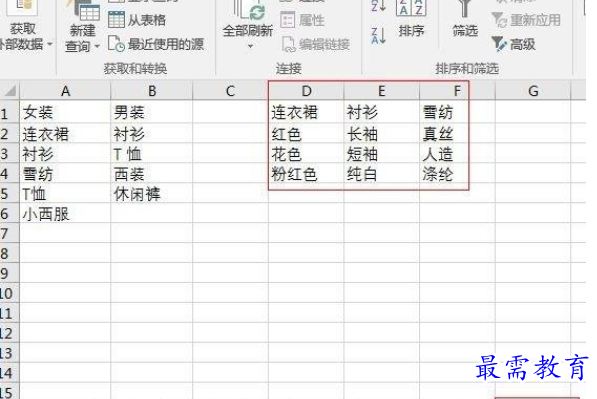This screenshot has height=399, width=597.
Task: Select column C header
Action: tap(230, 91)
